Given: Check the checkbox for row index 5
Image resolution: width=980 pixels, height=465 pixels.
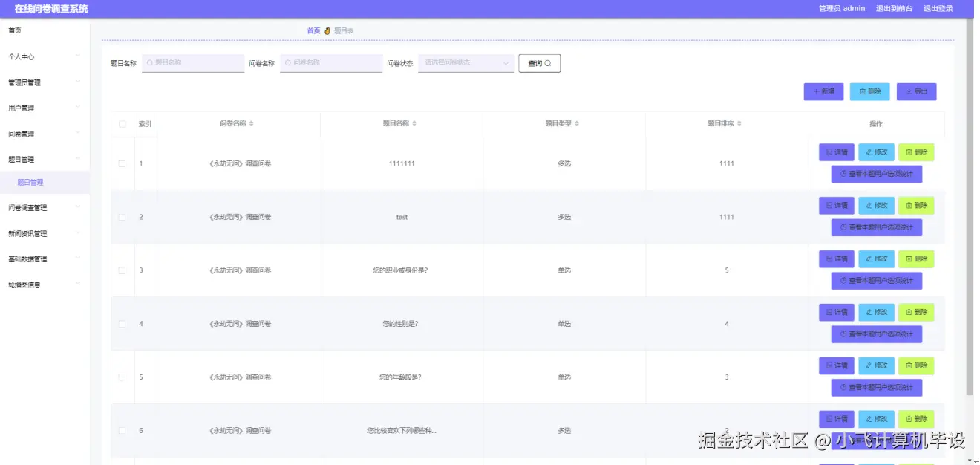Looking at the screenshot, I should point(122,377).
